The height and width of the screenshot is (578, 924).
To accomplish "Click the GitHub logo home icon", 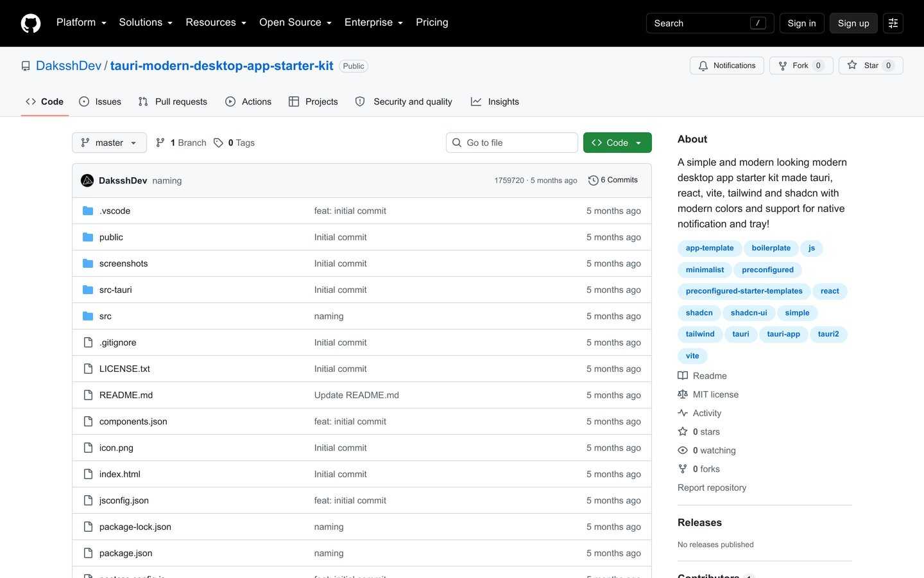I will click(31, 23).
